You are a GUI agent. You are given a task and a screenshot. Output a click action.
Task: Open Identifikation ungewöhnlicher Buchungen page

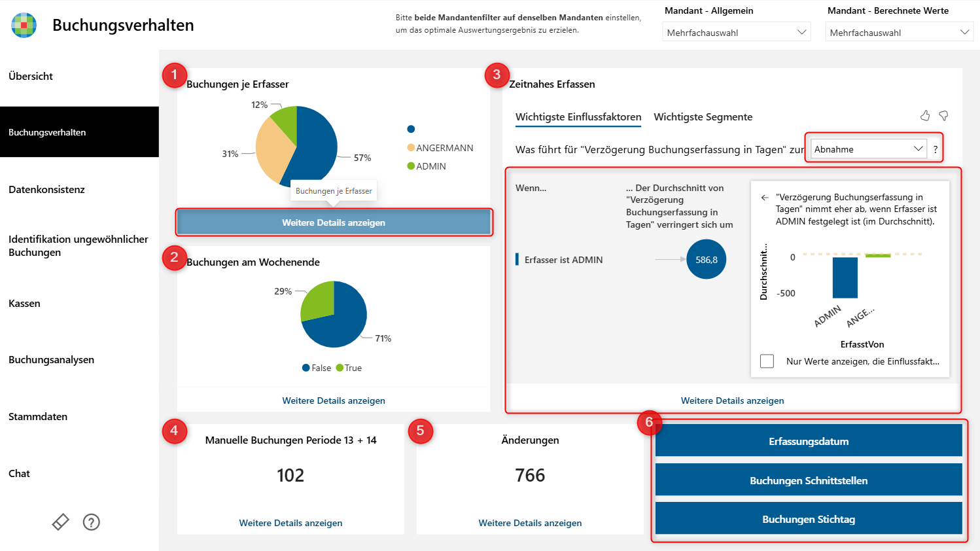79,246
